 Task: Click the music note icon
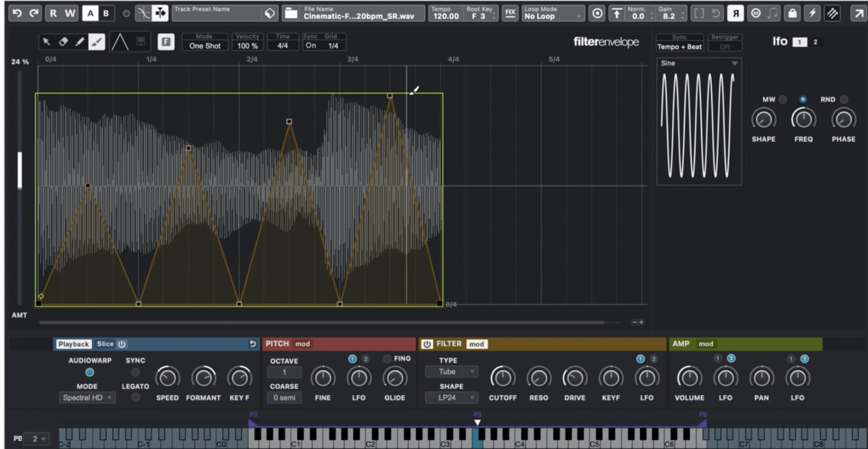tap(773, 13)
